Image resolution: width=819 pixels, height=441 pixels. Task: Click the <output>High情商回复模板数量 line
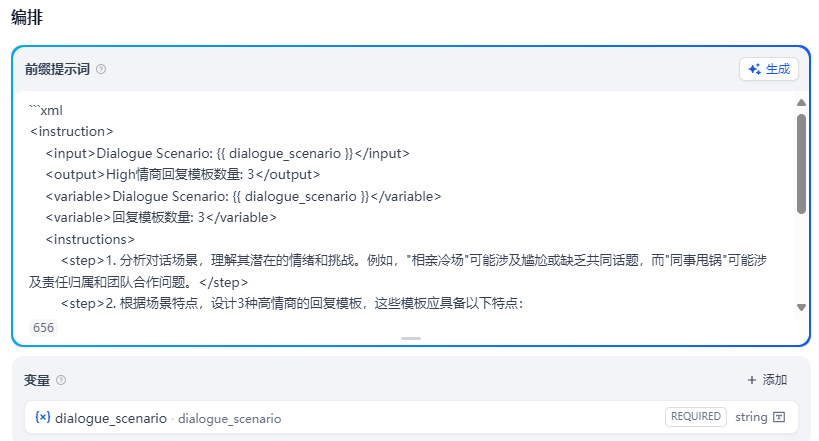pos(183,175)
